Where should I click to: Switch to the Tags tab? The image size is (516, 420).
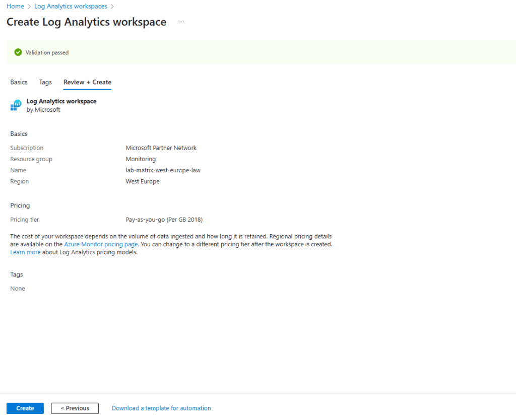coord(45,82)
